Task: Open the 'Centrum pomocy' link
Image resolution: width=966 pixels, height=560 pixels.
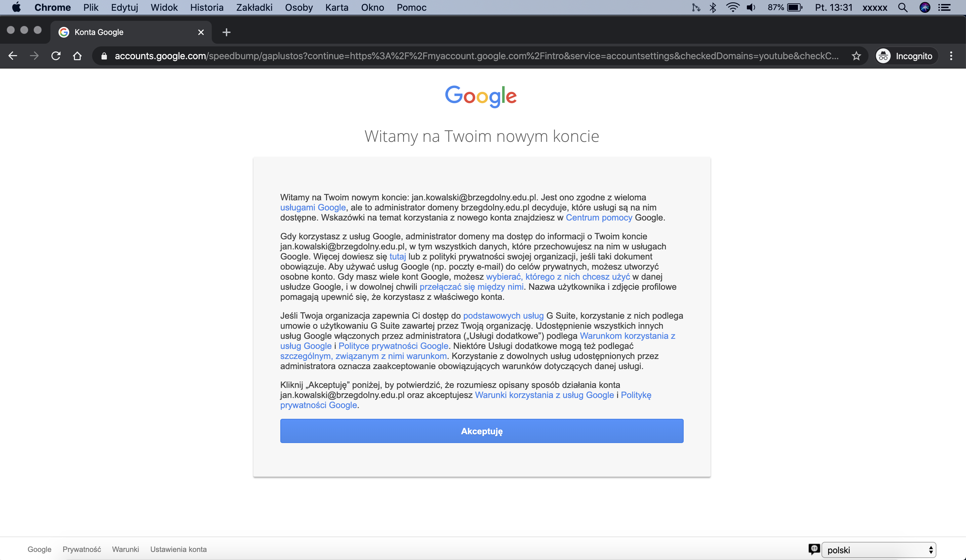Action: pos(599,217)
